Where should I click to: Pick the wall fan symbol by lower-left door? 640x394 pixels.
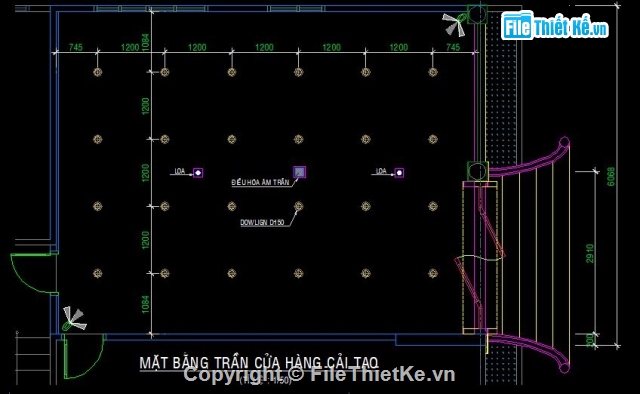pos(74,318)
